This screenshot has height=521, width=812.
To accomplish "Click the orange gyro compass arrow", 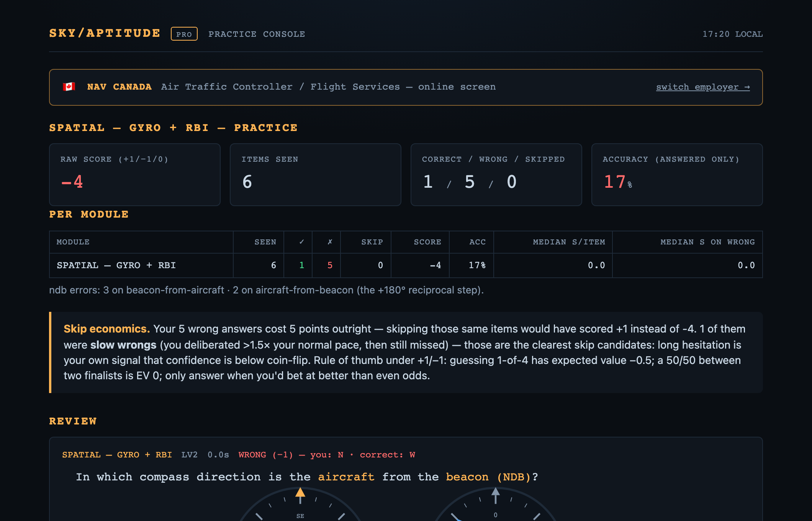I will pyautogui.click(x=300, y=495).
